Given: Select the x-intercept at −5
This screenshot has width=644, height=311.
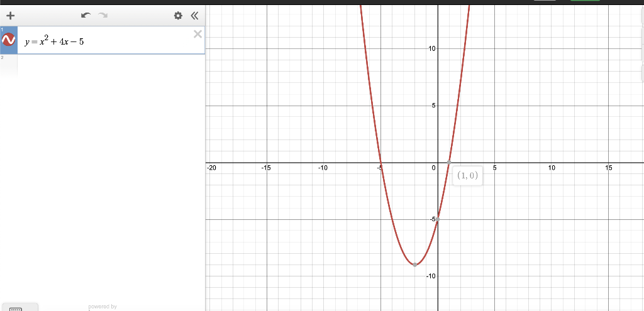Looking at the screenshot, I should (x=380, y=163).
